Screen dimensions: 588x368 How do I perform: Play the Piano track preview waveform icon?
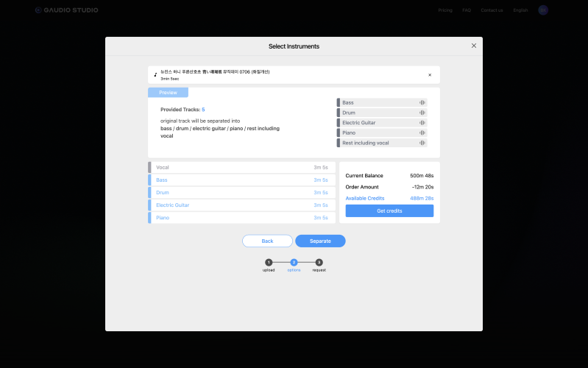tap(422, 132)
